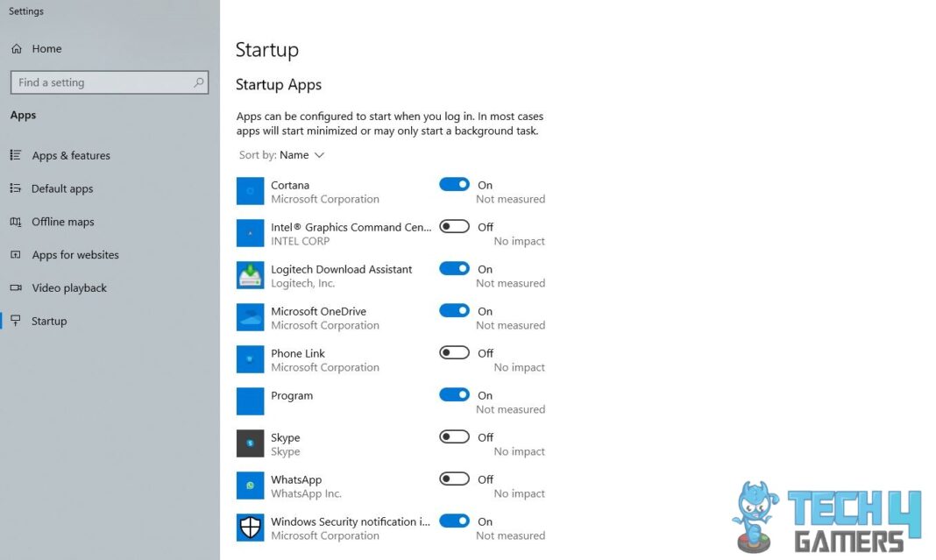The height and width of the screenshot is (560, 936).
Task: Click the Find a setting field
Action: (110, 82)
